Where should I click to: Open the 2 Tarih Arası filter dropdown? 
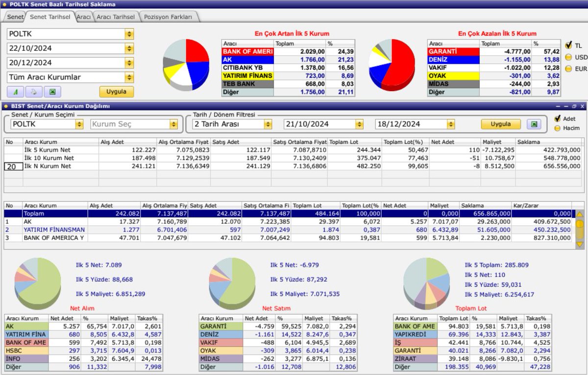(268, 124)
